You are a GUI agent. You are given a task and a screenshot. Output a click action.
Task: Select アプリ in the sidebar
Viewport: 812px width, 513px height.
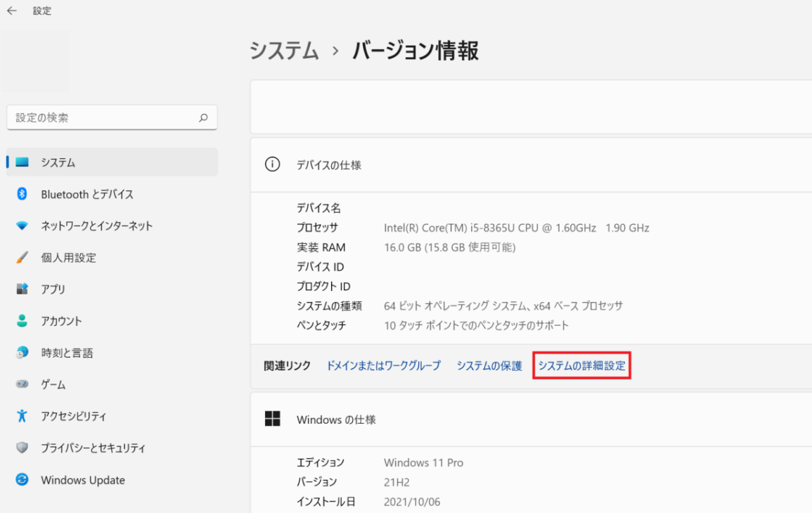coord(112,289)
